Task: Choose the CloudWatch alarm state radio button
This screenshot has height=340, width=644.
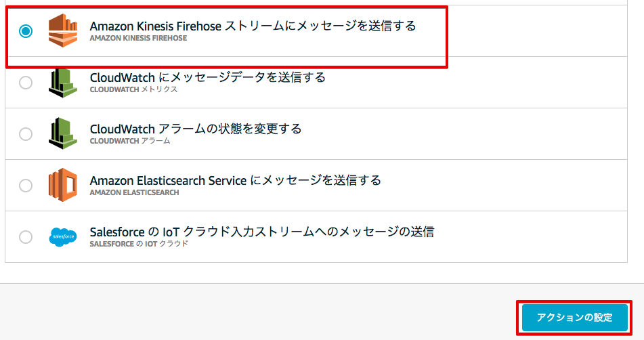Action: point(26,134)
